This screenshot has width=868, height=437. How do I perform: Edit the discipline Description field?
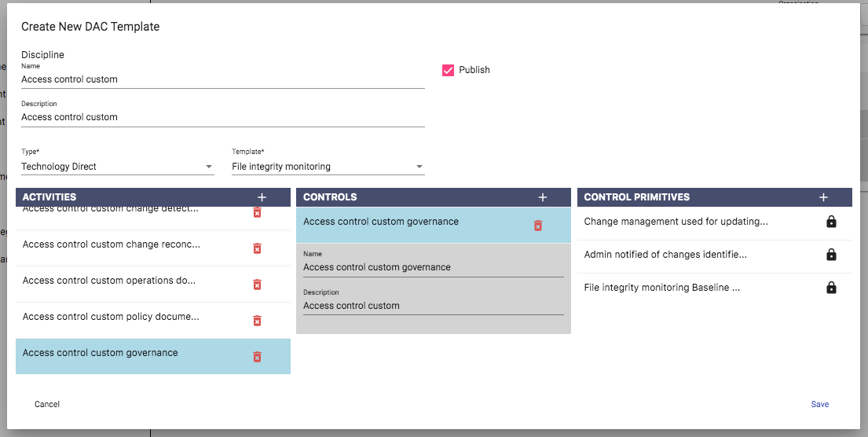pyautogui.click(x=223, y=117)
